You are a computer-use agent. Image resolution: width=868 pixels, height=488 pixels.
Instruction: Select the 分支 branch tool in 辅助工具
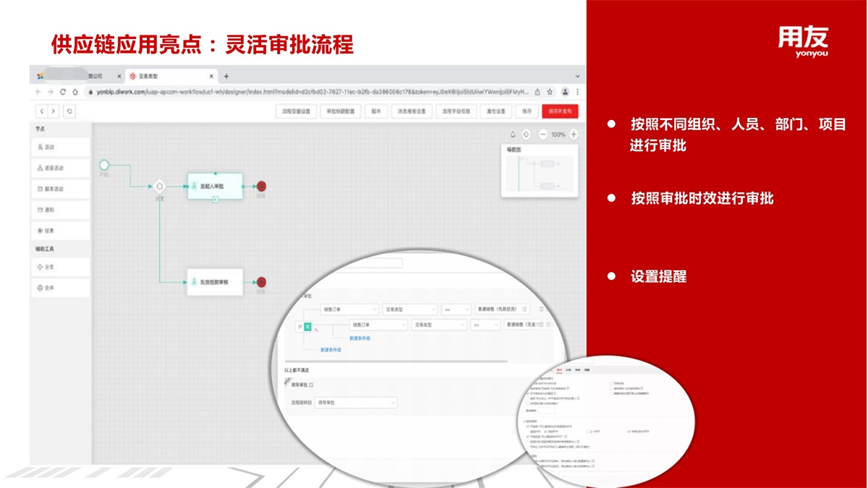(61, 267)
